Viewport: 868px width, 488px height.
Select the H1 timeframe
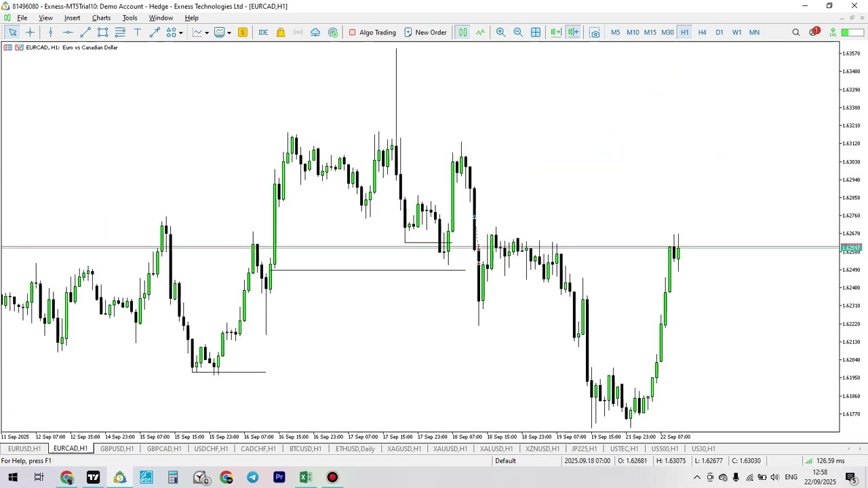point(685,33)
